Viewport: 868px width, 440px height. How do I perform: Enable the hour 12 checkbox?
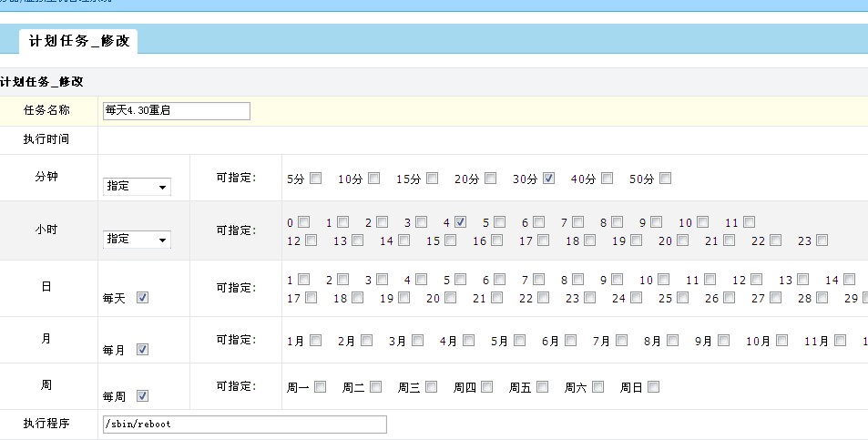(x=311, y=240)
